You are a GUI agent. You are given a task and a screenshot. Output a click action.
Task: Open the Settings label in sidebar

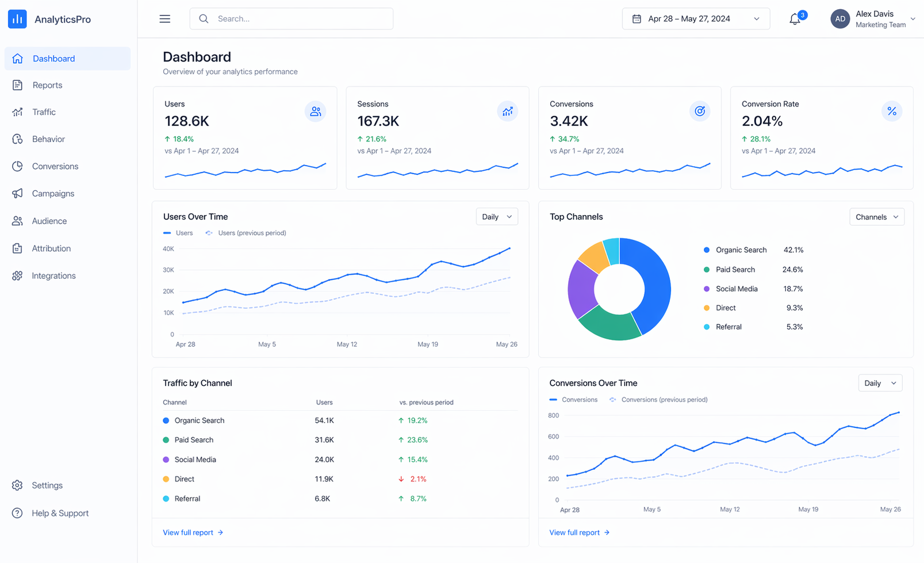(x=47, y=485)
